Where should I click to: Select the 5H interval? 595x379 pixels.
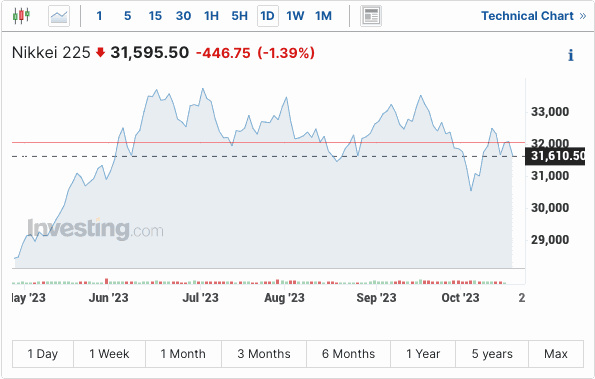coord(239,16)
